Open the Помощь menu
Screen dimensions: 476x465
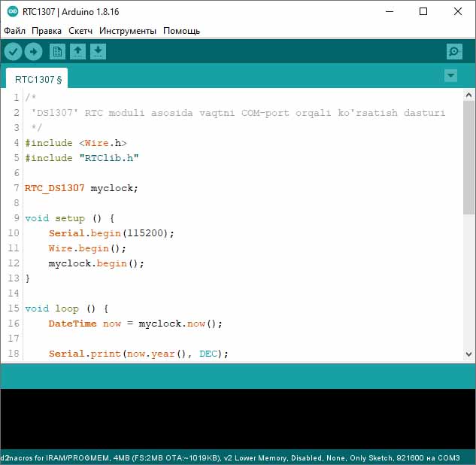coord(182,31)
